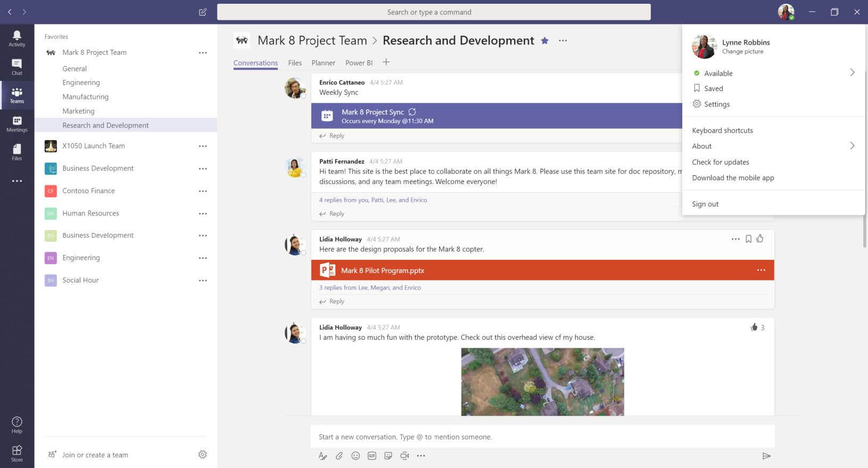Switch to the Power BI tab
Viewport: 868px width, 468px height.
coord(359,63)
